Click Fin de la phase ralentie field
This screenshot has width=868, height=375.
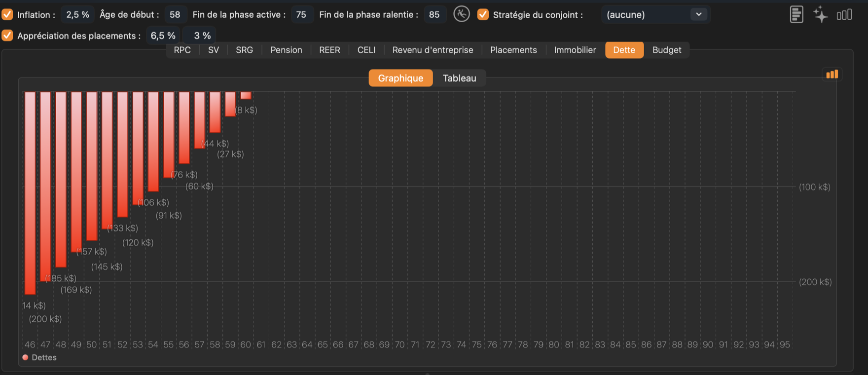tap(434, 14)
